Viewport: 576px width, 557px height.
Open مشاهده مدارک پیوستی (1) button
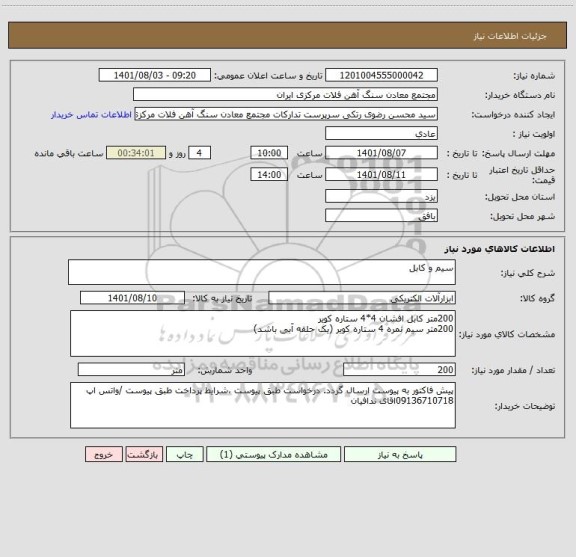point(274,454)
